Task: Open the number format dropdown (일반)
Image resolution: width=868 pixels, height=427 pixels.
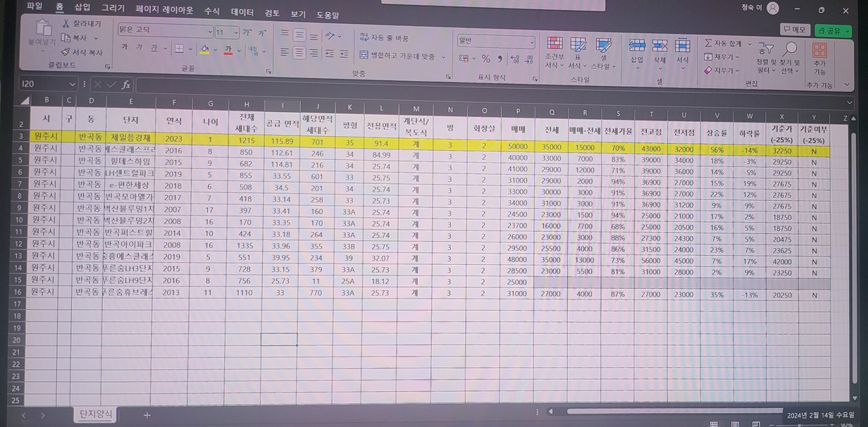Action: click(531, 42)
